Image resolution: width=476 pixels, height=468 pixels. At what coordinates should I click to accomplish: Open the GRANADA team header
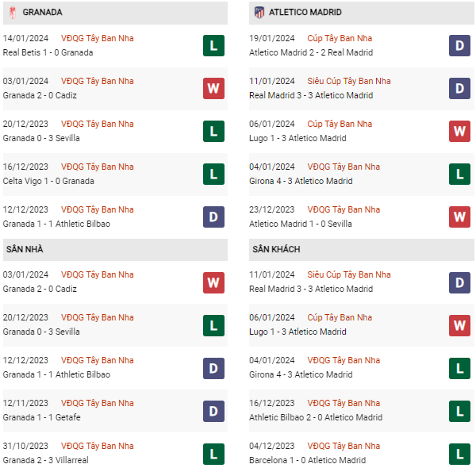pos(43,13)
